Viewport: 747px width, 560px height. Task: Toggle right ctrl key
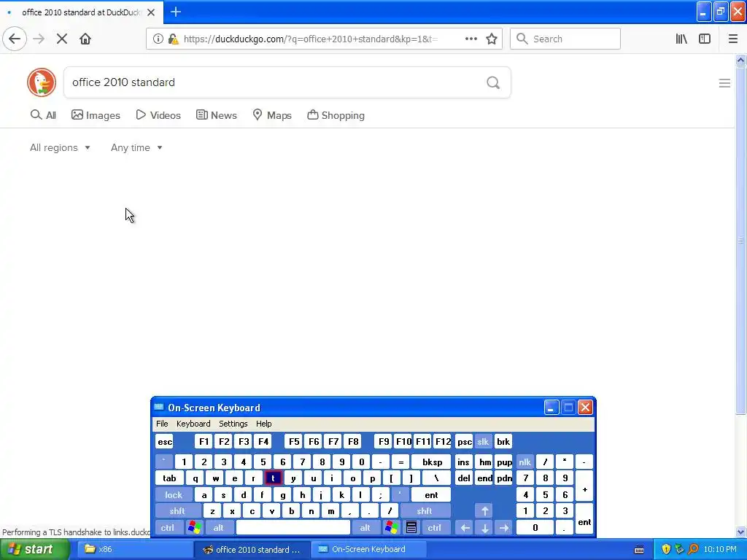tap(435, 528)
